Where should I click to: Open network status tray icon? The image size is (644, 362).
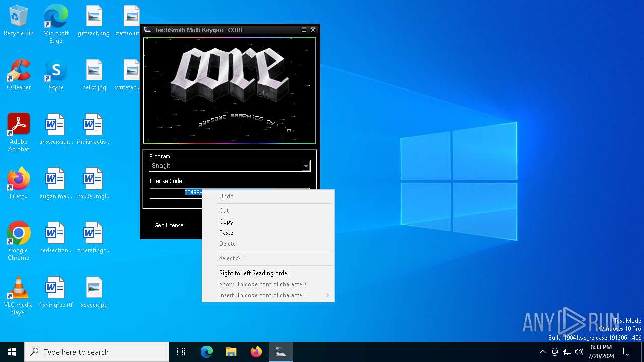(x=567, y=352)
